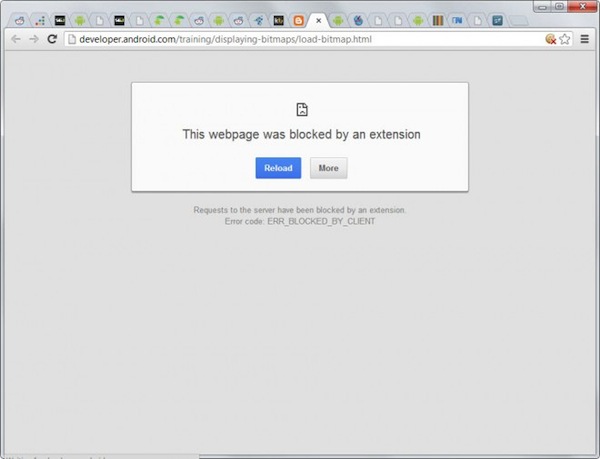Screen dimensions: 600x459
Task: Close the active tab with its X
Action: tap(318, 21)
